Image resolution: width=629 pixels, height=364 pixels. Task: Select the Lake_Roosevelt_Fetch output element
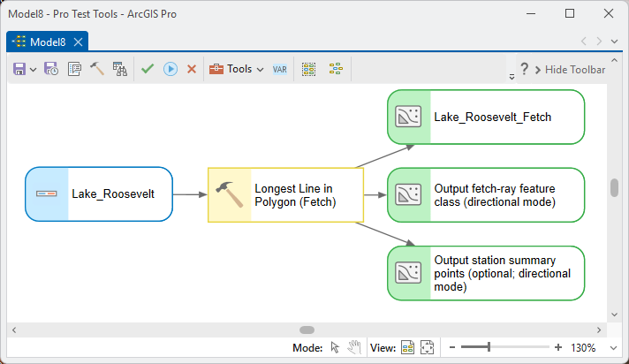click(486, 118)
